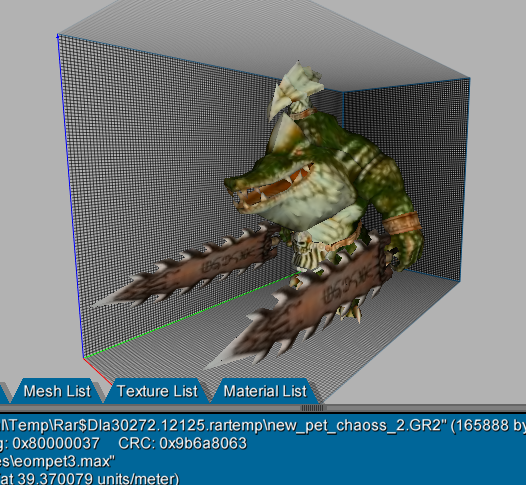
Task: Select the Material List tab
Action: point(265,391)
